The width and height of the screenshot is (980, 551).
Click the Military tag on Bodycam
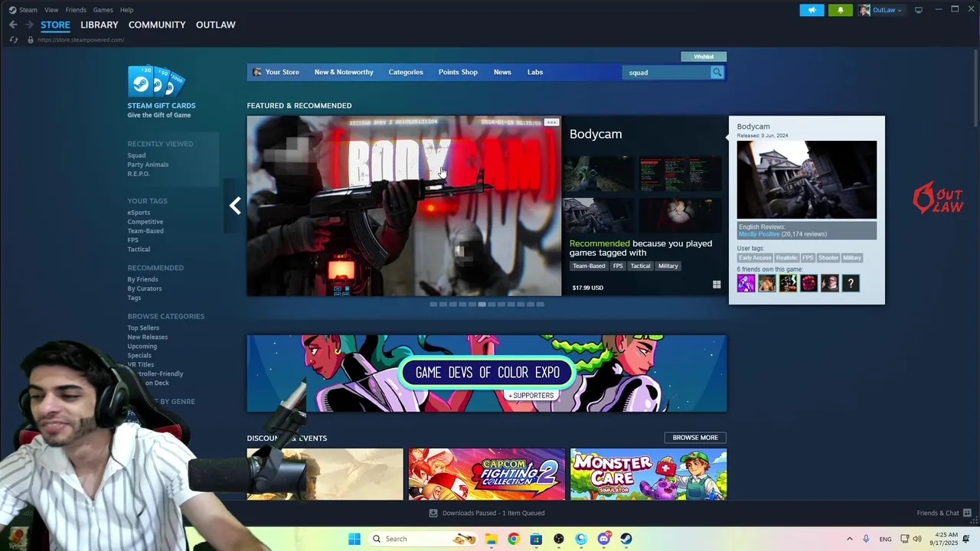coord(668,266)
